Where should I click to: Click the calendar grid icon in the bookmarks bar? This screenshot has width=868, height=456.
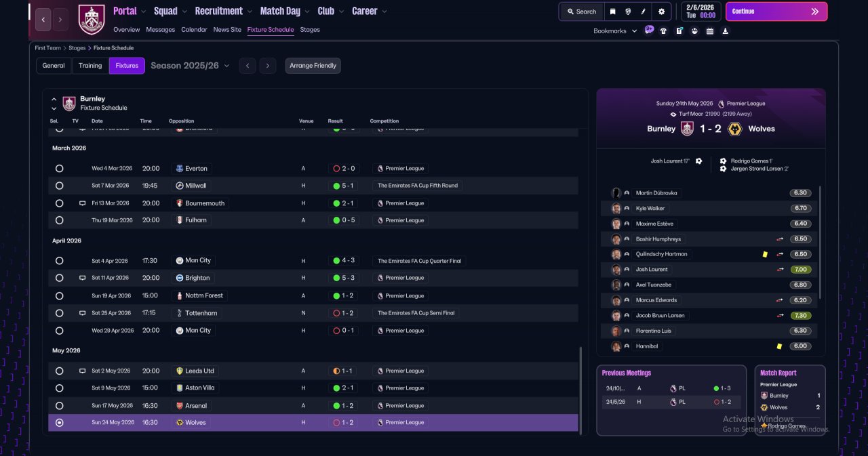click(710, 30)
